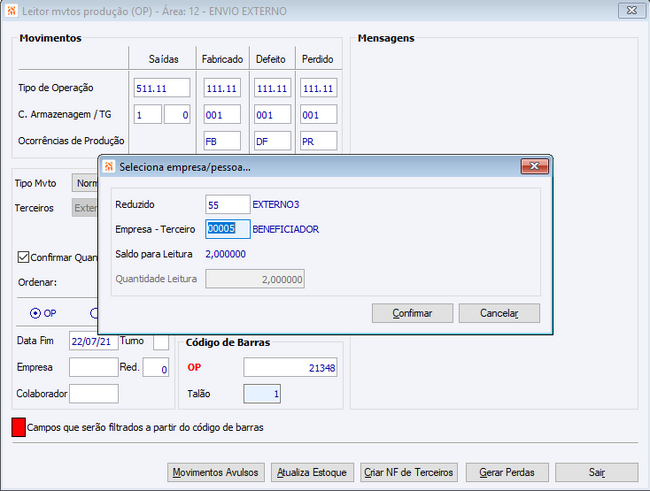Click the PR production occurrence field
Image resolution: width=650 pixels, height=491 pixels.
pyautogui.click(x=318, y=141)
